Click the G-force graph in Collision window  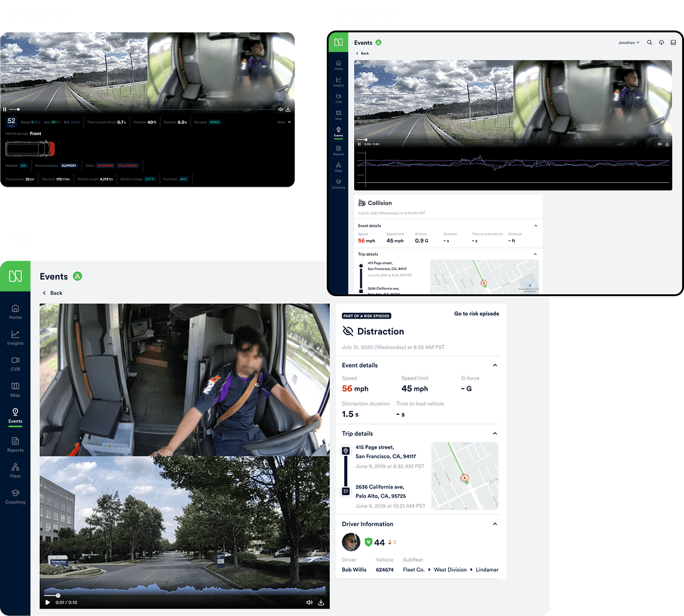pyautogui.click(x=513, y=163)
